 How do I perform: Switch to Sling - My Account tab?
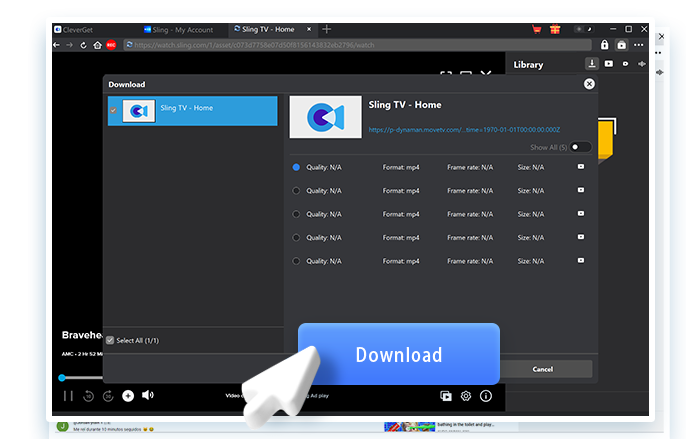(x=178, y=30)
